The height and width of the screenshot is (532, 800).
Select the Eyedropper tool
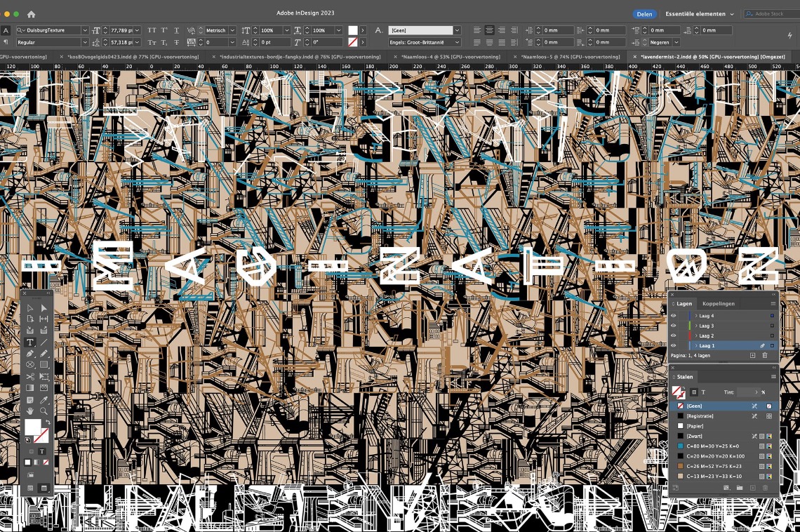tap(44, 399)
